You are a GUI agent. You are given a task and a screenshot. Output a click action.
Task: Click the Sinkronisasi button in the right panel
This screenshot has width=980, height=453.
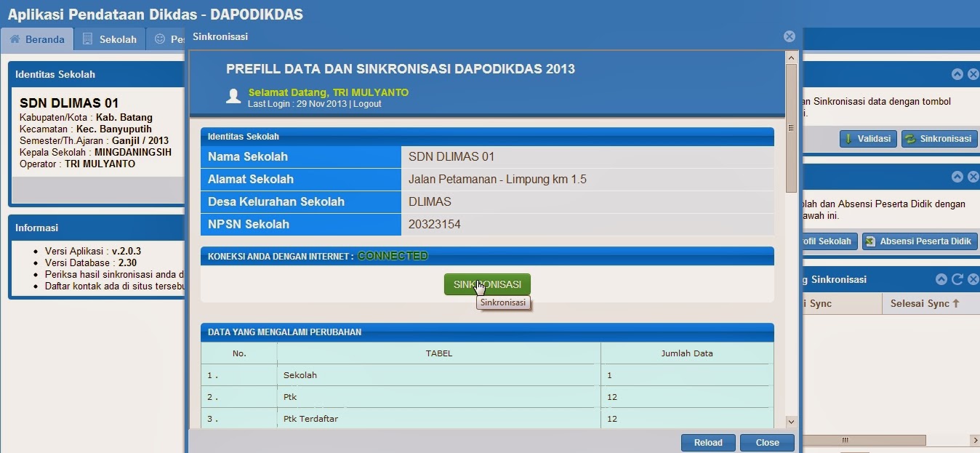pyautogui.click(x=939, y=139)
